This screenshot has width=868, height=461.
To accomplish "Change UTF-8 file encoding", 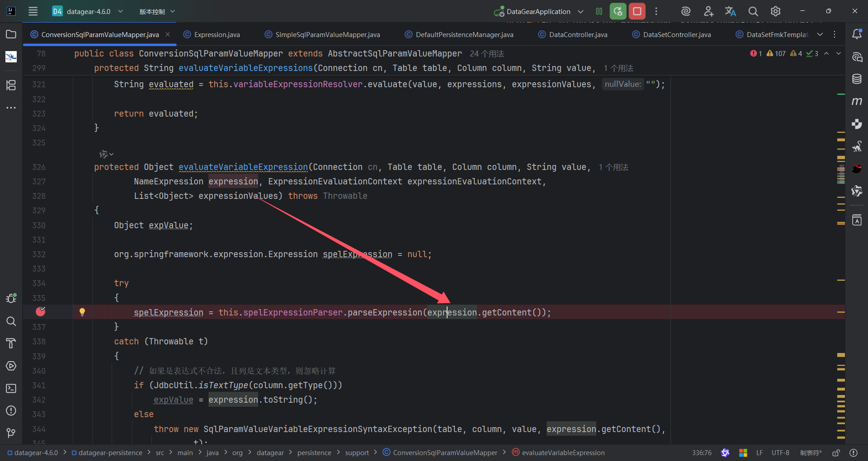I will click(780, 452).
